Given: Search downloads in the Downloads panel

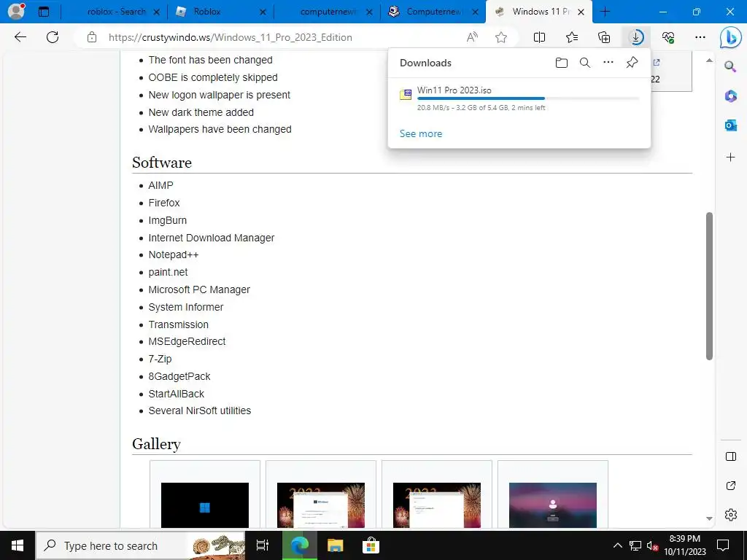Looking at the screenshot, I should pos(584,63).
